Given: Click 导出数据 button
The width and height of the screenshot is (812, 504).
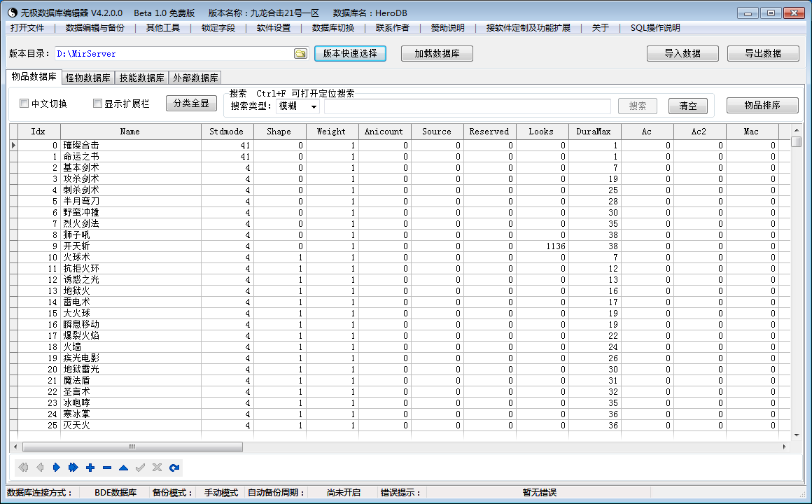Looking at the screenshot, I should click(x=763, y=53).
